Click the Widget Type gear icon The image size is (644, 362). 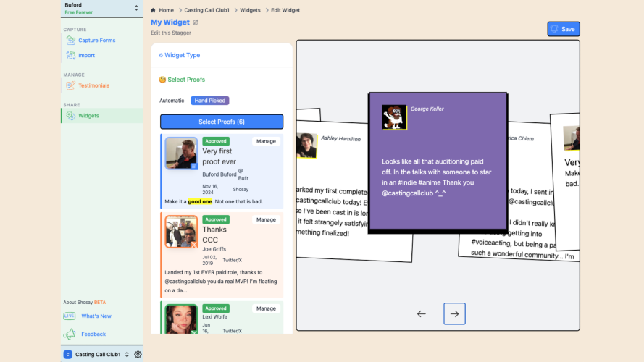pyautogui.click(x=161, y=55)
